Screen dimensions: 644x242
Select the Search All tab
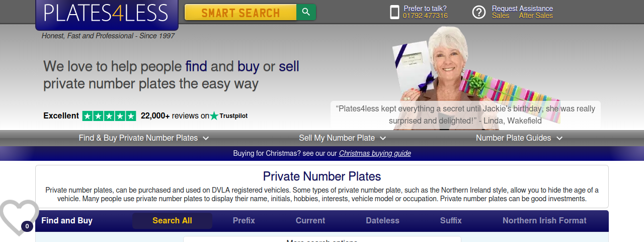click(172, 221)
